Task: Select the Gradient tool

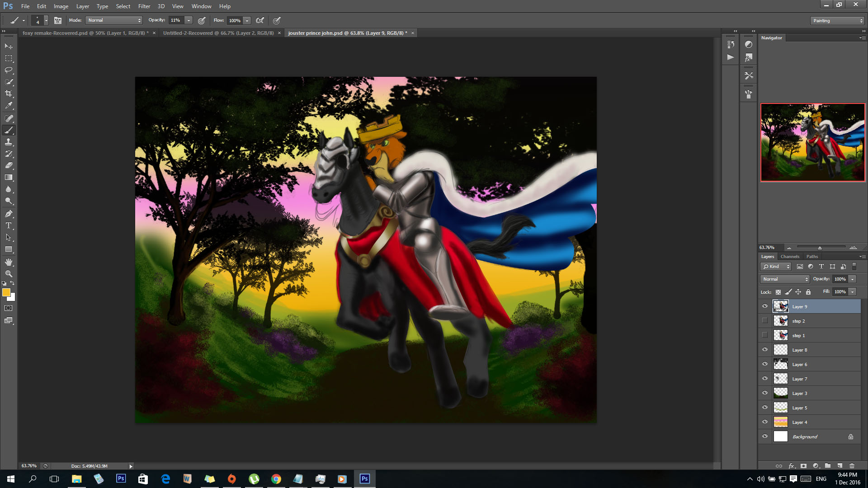Action: 9,178
